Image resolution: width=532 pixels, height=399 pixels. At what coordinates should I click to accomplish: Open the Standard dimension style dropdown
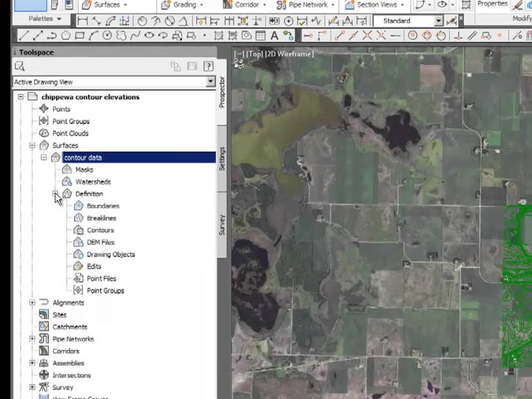438,21
